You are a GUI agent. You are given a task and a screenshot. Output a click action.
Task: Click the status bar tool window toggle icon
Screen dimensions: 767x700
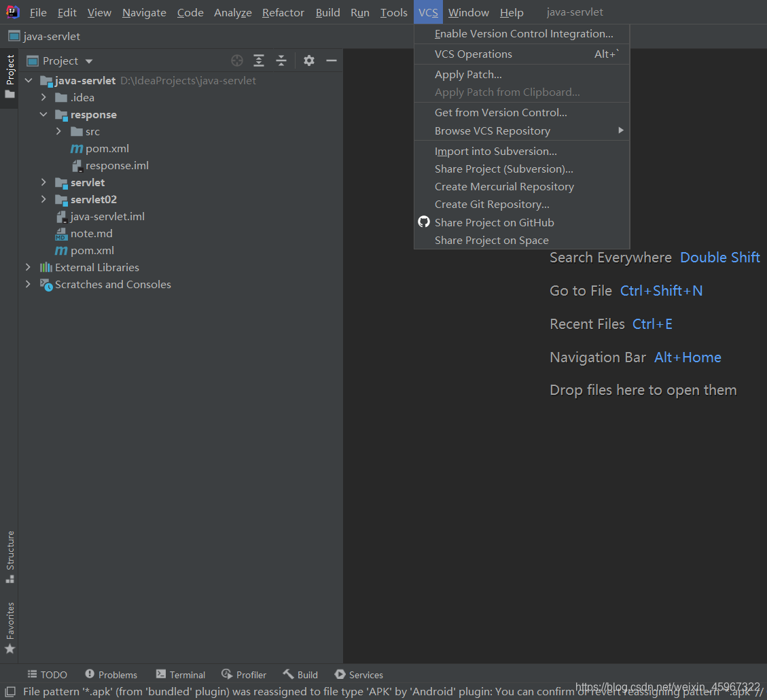(x=10, y=692)
